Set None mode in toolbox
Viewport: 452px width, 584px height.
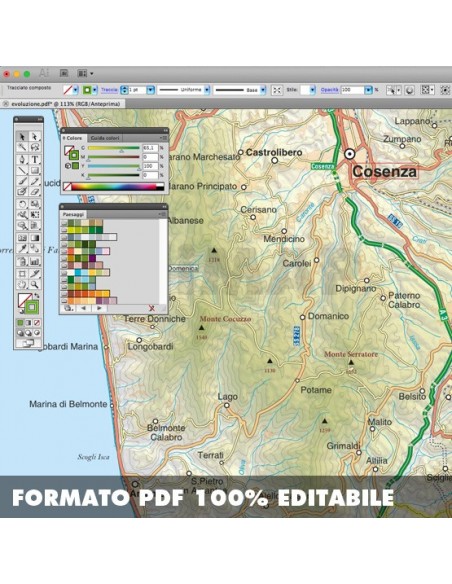pyautogui.click(x=37, y=323)
